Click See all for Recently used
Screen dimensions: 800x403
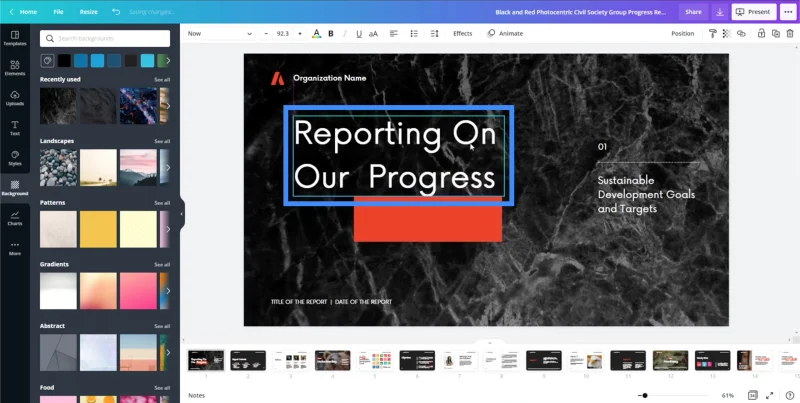coord(162,80)
